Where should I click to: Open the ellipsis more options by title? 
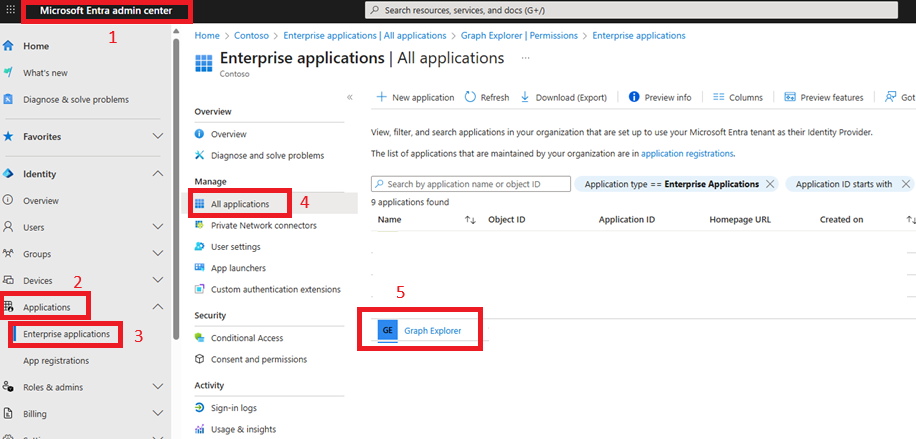[x=526, y=58]
